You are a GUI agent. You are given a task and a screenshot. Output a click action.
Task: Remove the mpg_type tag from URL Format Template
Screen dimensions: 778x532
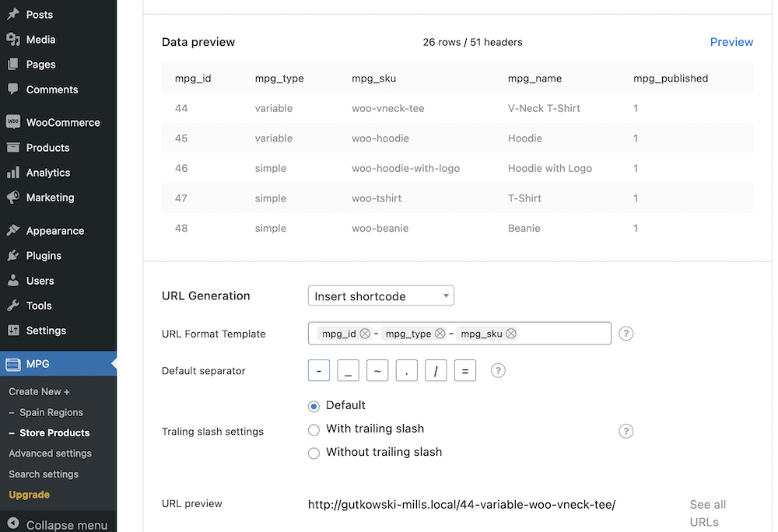tap(441, 333)
